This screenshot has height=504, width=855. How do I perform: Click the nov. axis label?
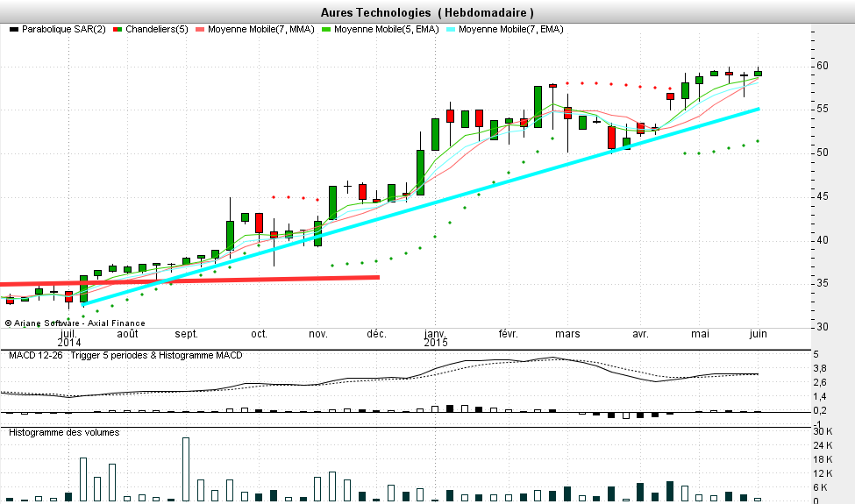pyautogui.click(x=318, y=334)
